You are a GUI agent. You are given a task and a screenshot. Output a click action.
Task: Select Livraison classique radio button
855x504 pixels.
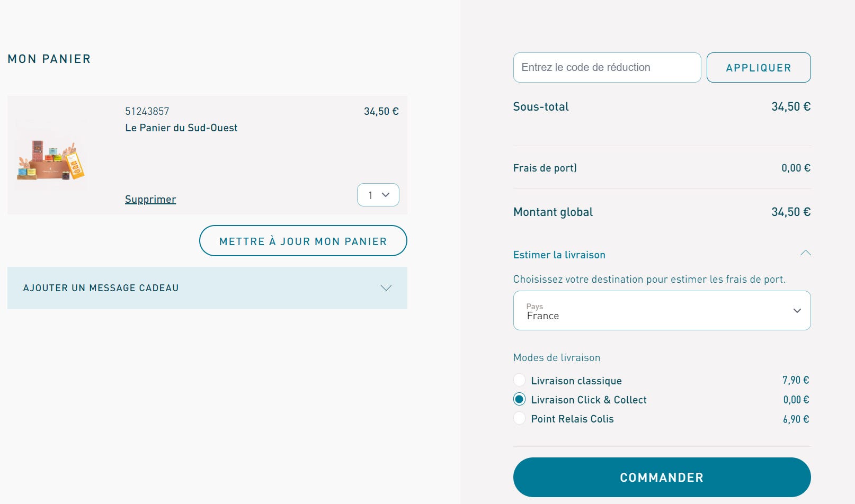point(519,380)
